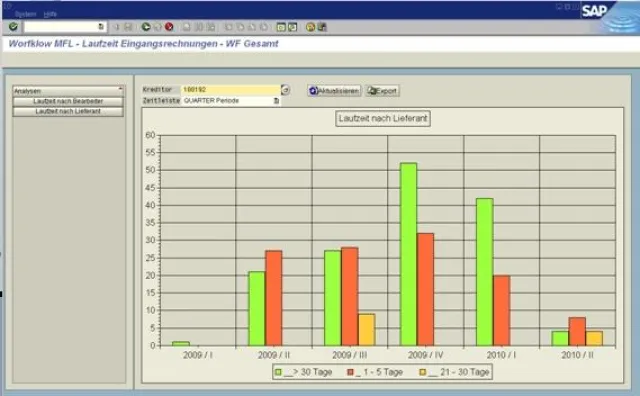Viewport: 640px width, 396px height.
Task: Click the green Enter checkmark icon
Action: (13, 27)
